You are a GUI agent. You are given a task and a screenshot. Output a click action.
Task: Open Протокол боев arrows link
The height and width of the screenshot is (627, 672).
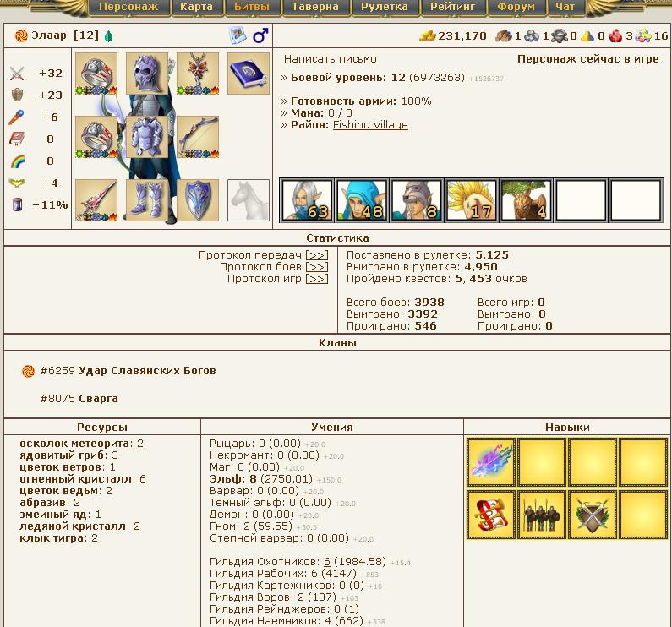pyautogui.click(x=317, y=267)
